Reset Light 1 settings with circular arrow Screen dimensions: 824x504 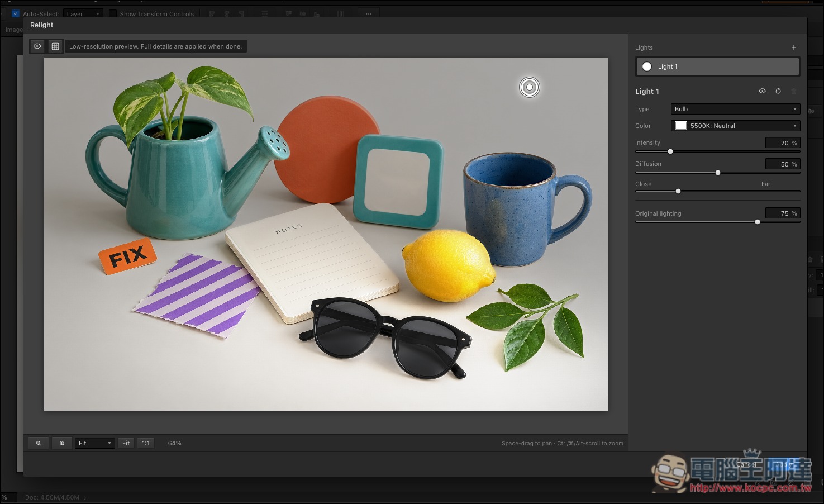click(x=778, y=91)
